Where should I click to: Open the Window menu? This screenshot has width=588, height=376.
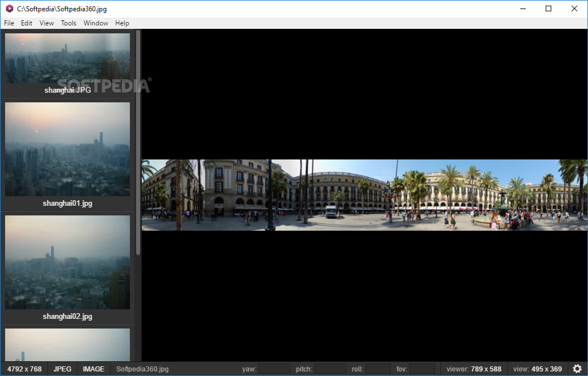click(x=96, y=23)
